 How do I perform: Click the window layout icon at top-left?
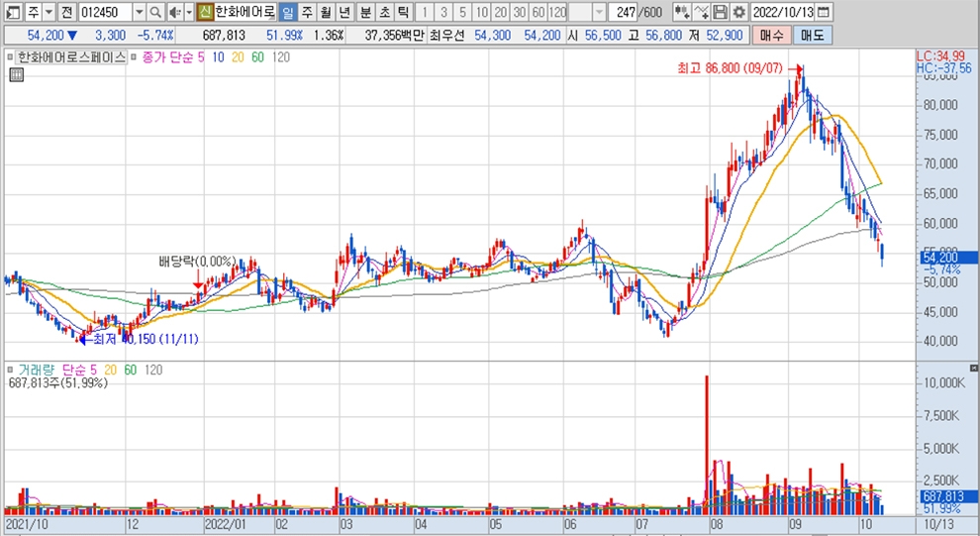point(11,12)
